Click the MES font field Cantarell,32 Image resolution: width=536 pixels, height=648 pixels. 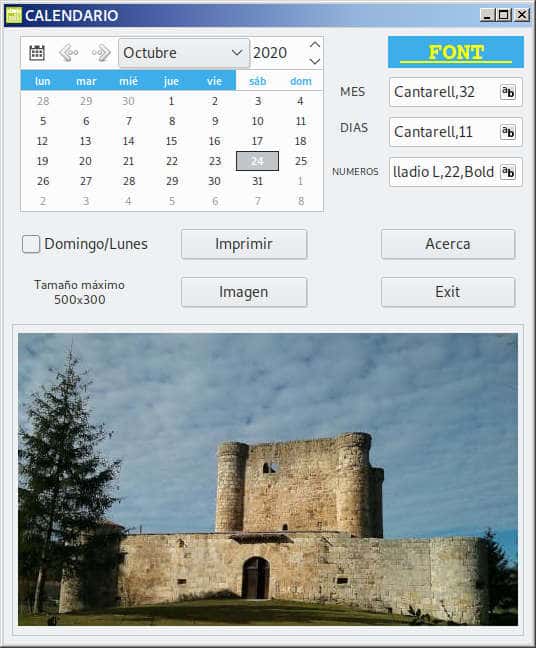(x=444, y=92)
